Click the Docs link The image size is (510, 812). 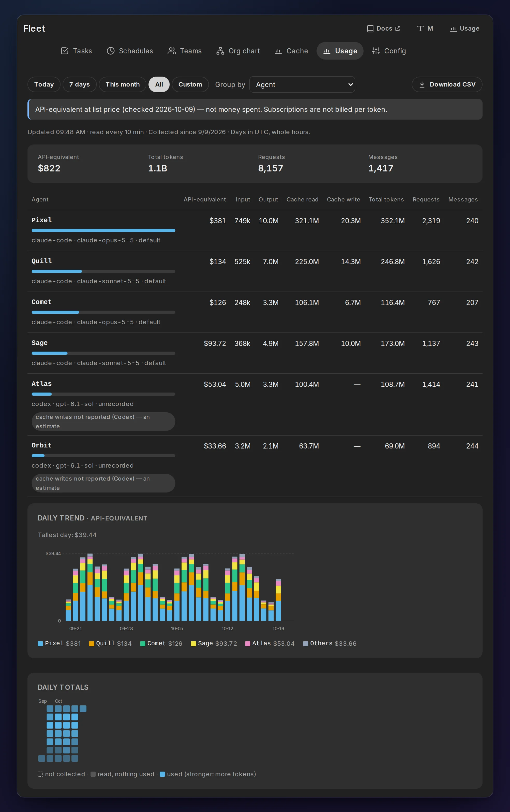coord(384,29)
